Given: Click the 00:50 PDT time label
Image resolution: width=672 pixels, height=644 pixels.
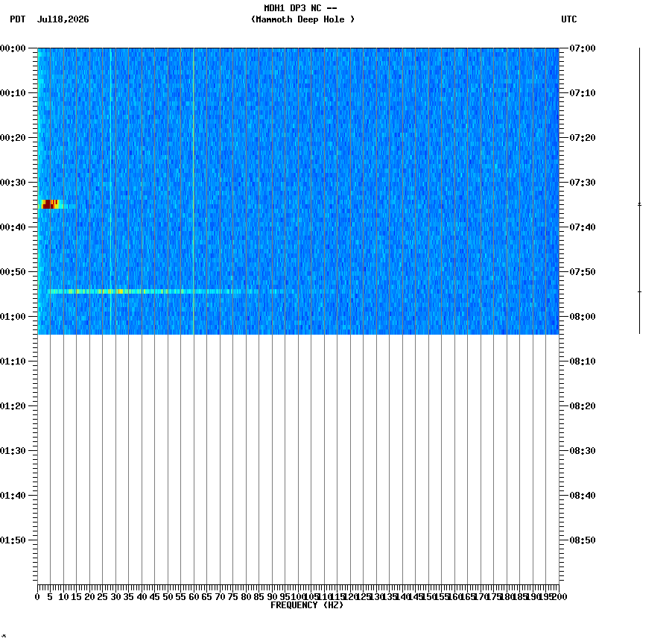Looking at the screenshot, I should click(x=13, y=272).
